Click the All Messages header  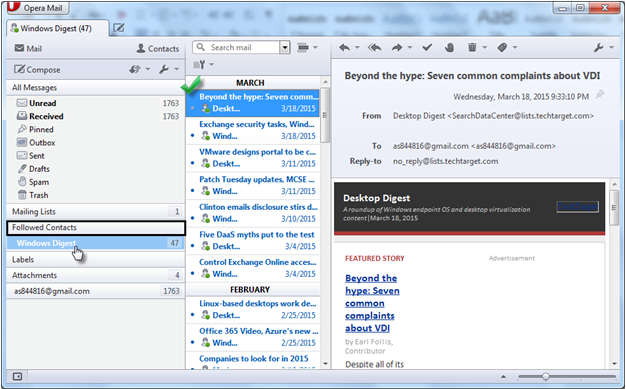point(96,87)
